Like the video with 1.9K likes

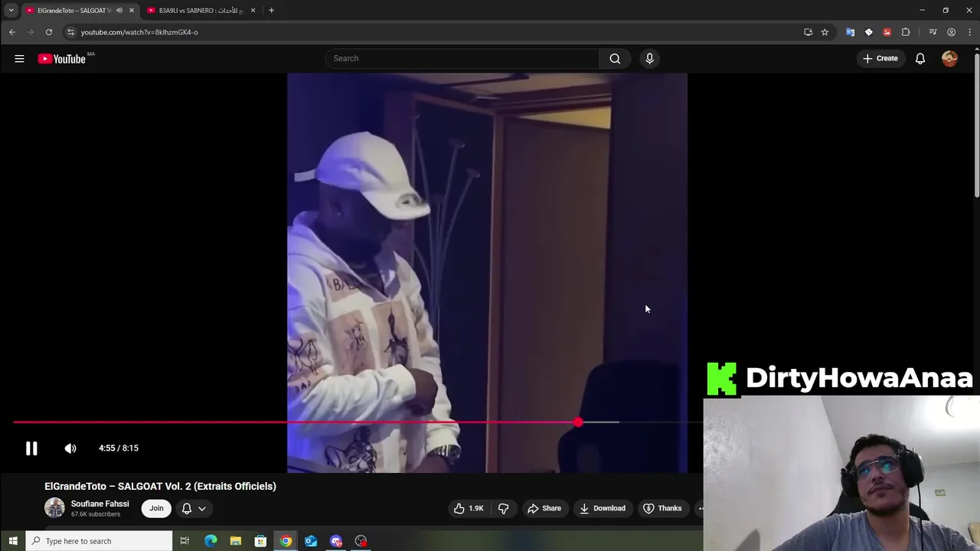coord(469,508)
